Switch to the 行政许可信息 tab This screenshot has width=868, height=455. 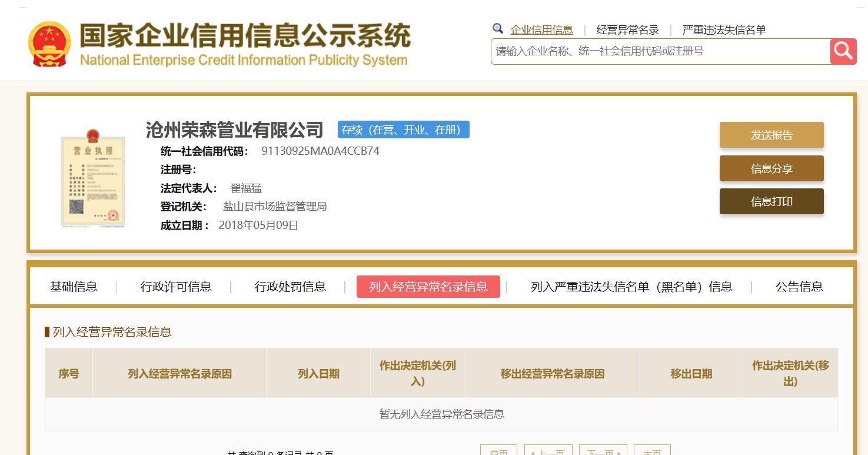pyautogui.click(x=176, y=287)
